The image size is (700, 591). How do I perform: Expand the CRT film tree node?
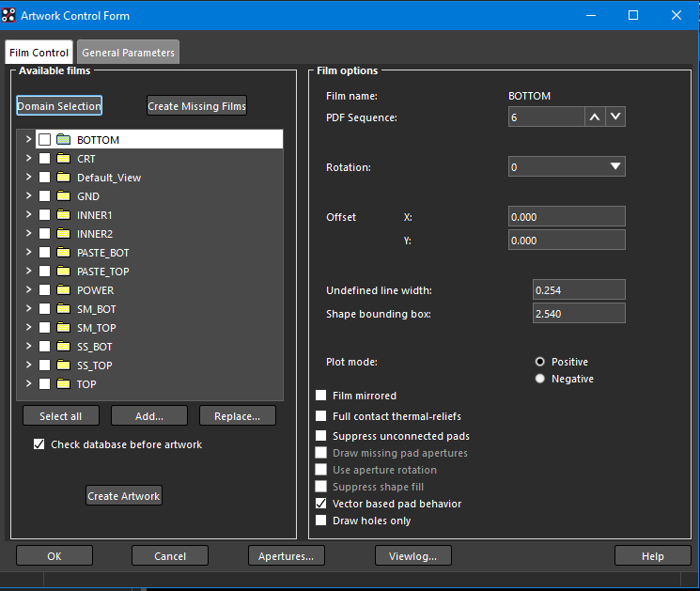coord(28,158)
